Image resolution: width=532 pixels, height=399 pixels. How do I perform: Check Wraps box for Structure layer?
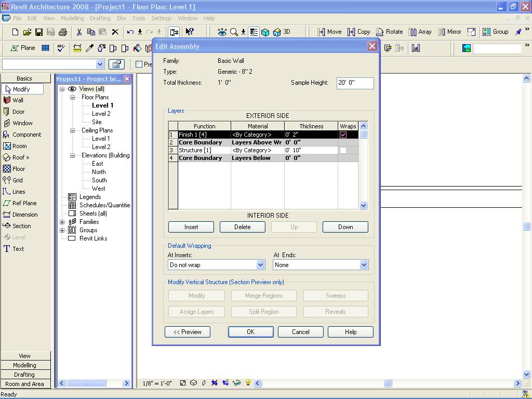pos(343,150)
